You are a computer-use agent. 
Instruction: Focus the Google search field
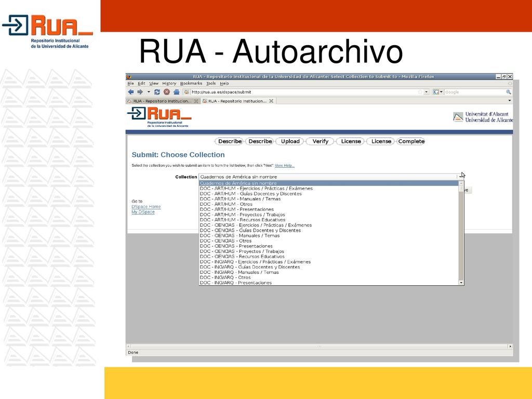click(474, 92)
